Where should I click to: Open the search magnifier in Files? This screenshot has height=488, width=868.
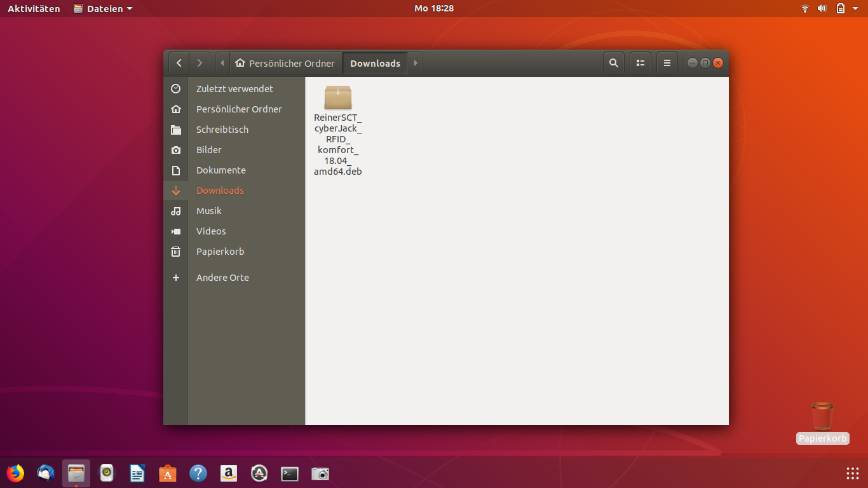pos(613,63)
